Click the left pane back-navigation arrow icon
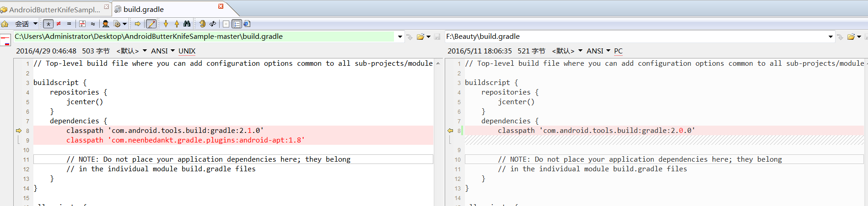 [x=410, y=37]
